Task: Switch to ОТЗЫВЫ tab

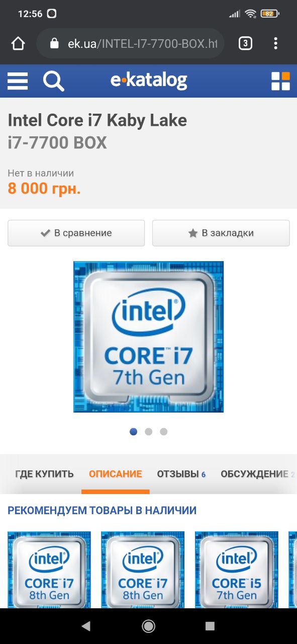Action: point(181,474)
